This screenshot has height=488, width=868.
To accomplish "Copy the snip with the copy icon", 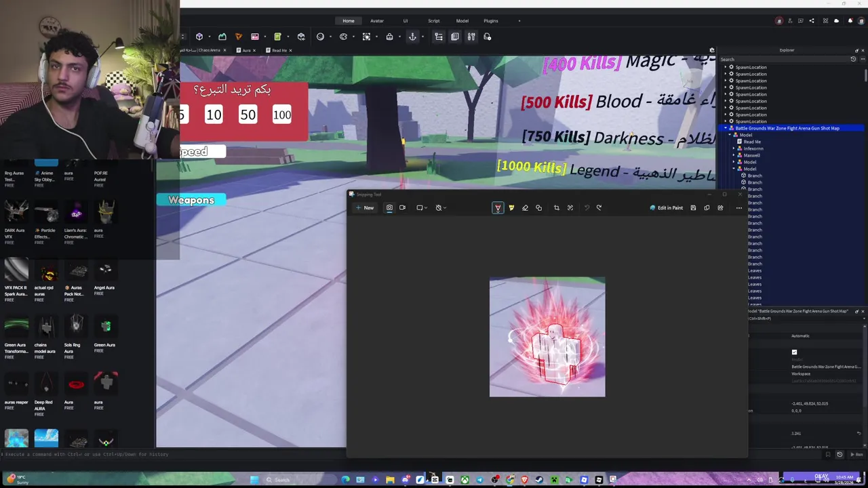I will coord(707,207).
